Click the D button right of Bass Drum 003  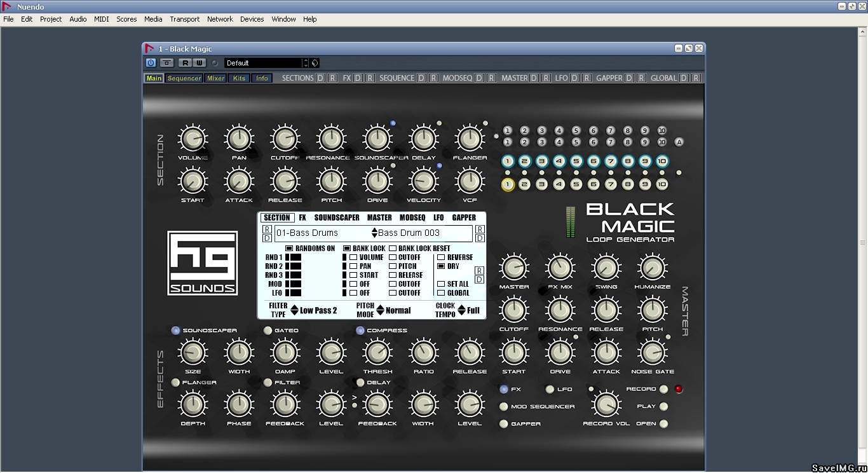pos(480,238)
